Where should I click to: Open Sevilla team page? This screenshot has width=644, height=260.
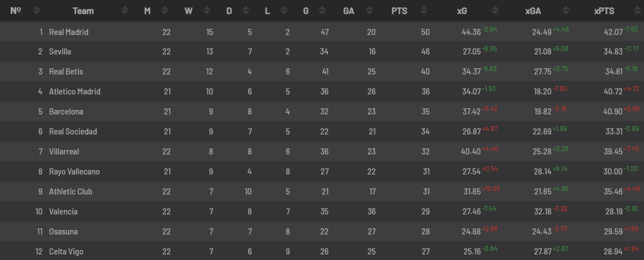click(60, 52)
